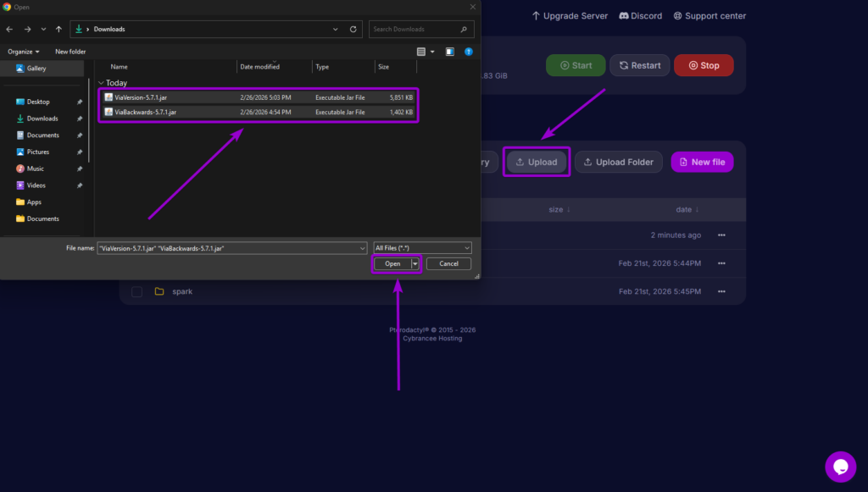
Task: Open the live chat bubble
Action: [x=840, y=467]
